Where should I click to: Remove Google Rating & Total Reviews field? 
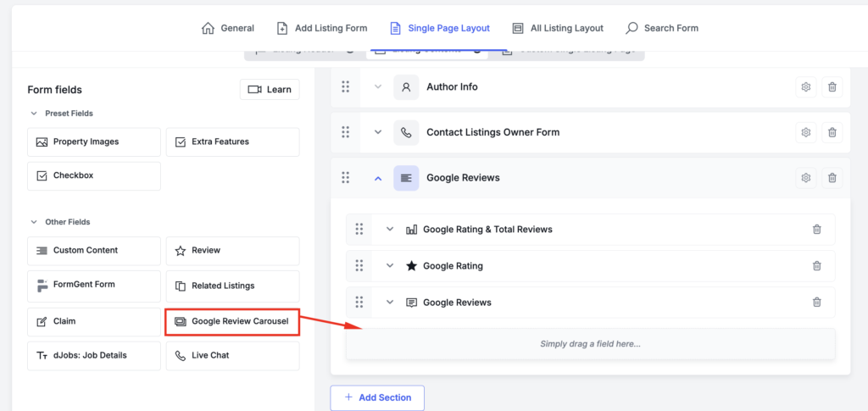click(816, 229)
